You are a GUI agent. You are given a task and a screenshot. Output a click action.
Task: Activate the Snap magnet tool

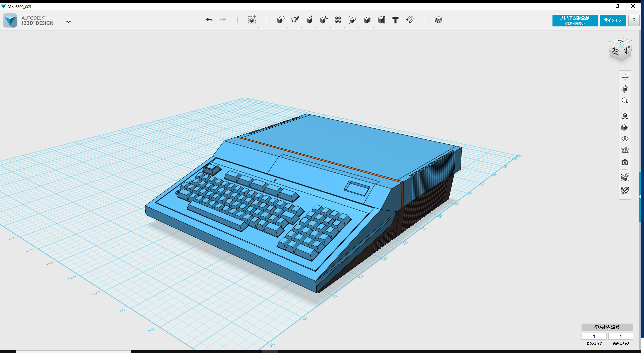pyautogui.click(x=410, y=20)
